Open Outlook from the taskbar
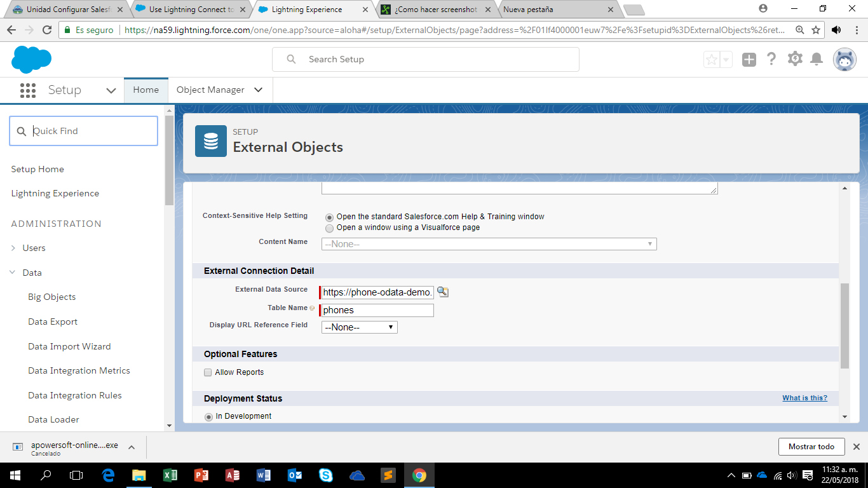 [295, 475]
